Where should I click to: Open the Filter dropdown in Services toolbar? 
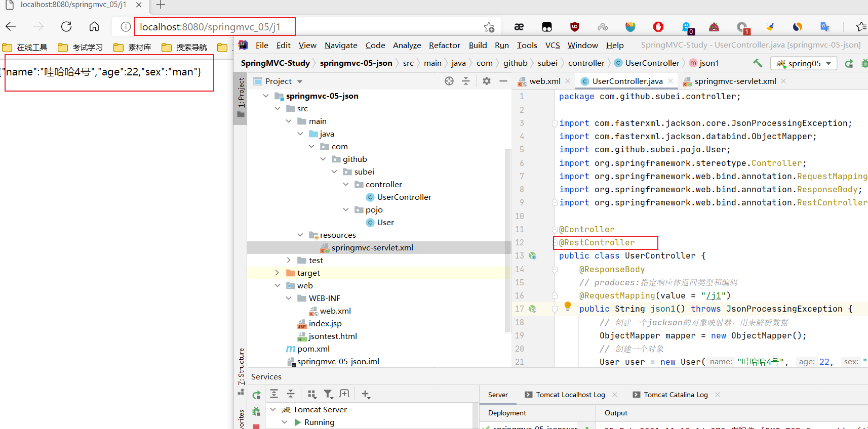329,394
